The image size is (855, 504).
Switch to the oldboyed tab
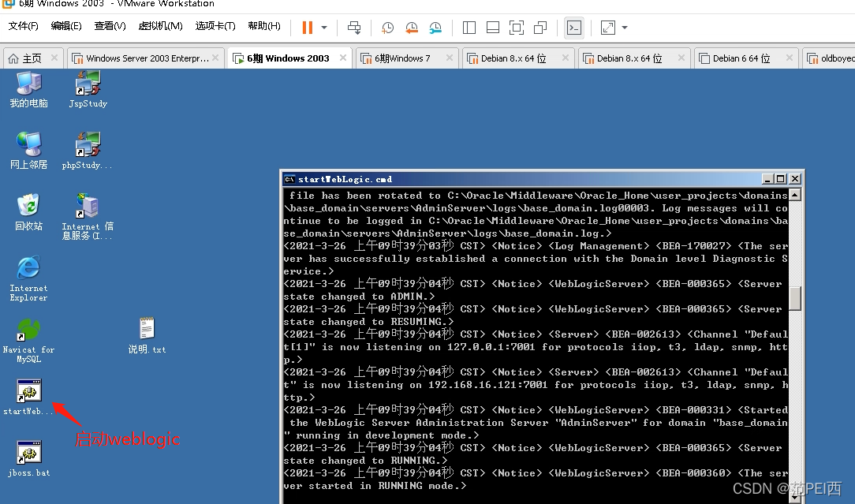pyautogui.click(x=831, y=58)
